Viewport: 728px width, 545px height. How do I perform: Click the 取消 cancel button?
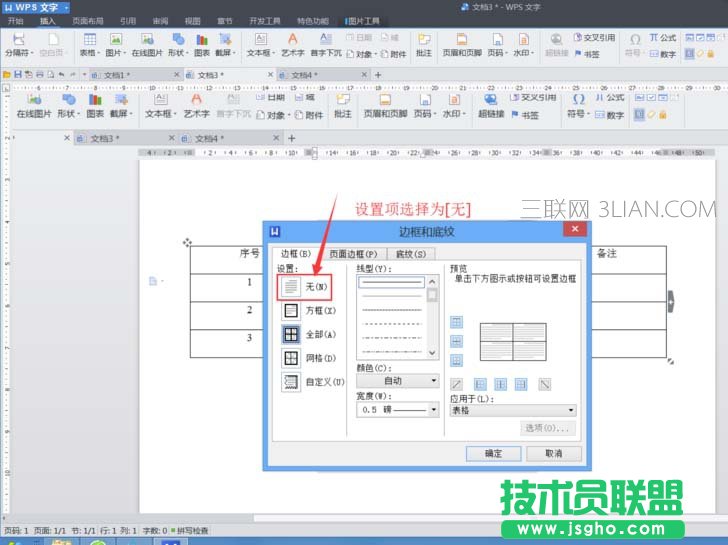click(553, 454)
